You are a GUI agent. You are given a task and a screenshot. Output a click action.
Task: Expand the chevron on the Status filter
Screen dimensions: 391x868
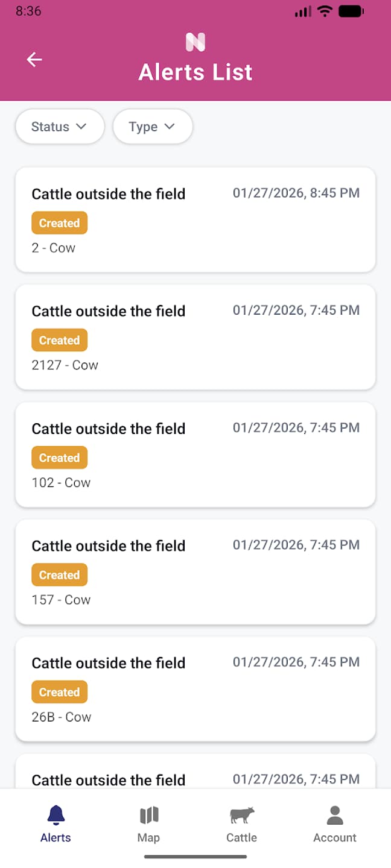pyautogui.click(x=81, y=127)
